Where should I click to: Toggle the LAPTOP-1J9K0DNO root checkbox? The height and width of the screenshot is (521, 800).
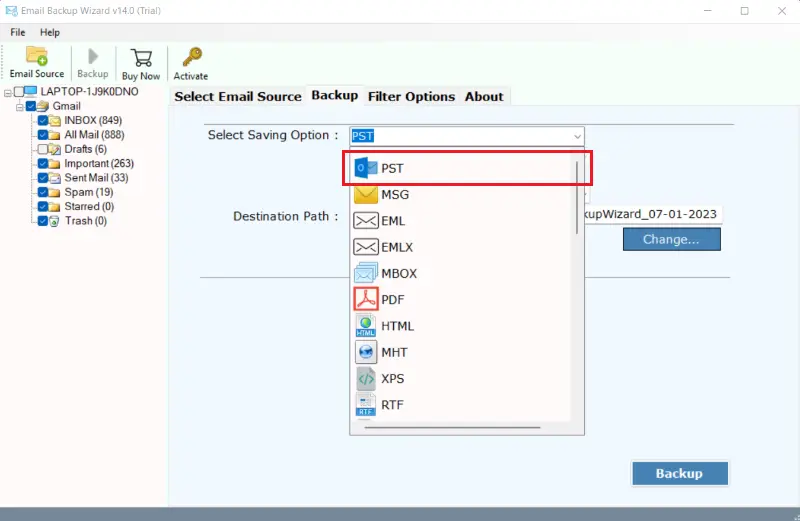pos(19,92)
